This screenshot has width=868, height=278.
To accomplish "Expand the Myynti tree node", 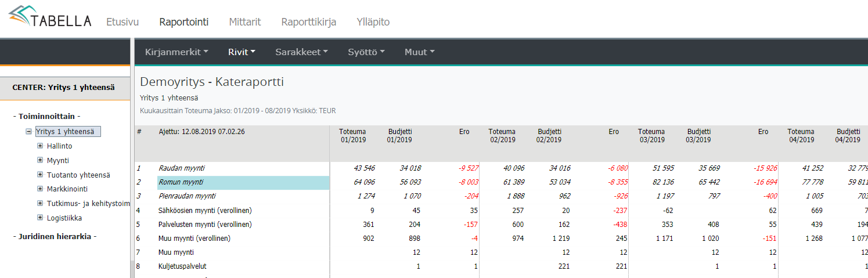I will click(x=40, y=161).
